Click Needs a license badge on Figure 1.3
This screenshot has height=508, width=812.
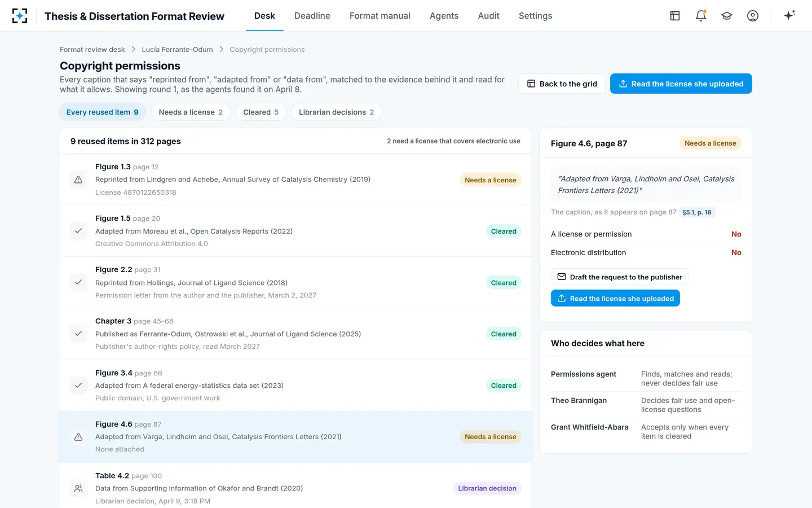pos(491,180)
